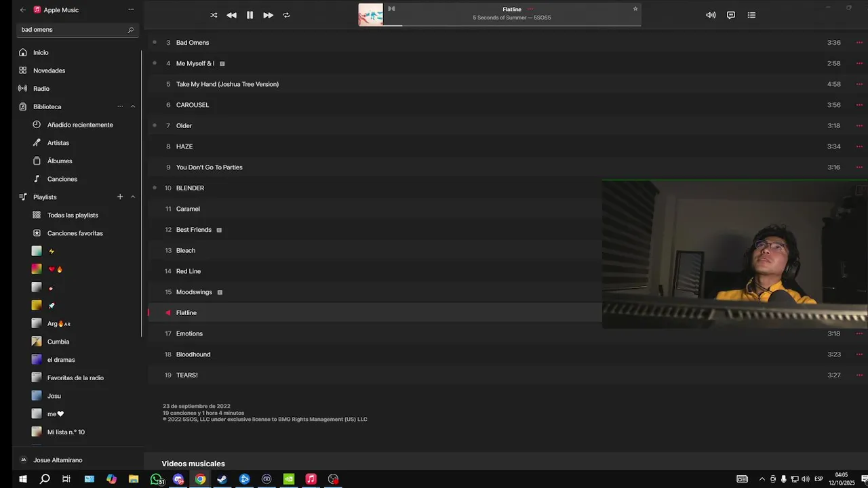Viewport: 868px width, 488px height.
Task: Pause the current song
Action: pyautogui.click(x=250, y=15)
